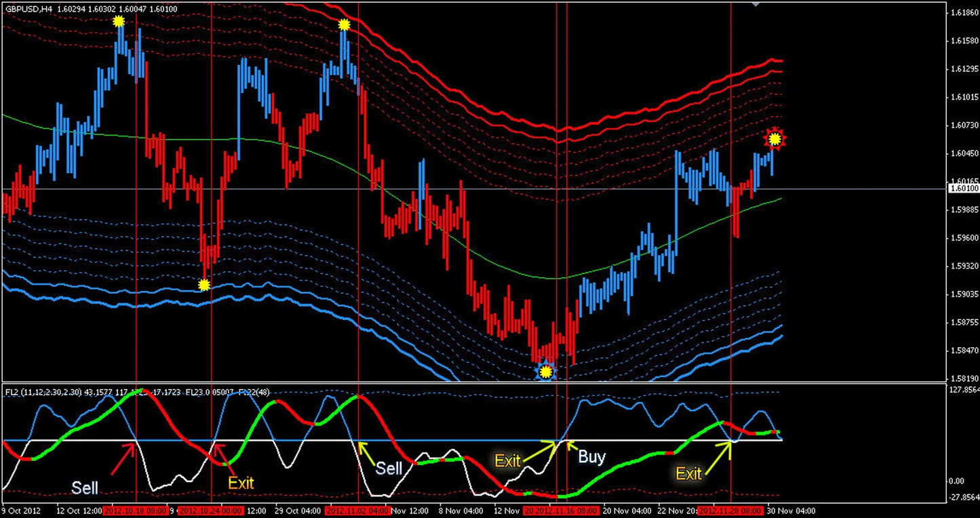Image resolution: width=980 pixels, height=518 pixels.
Task: Click the orange Exit label near 24 Oct
Action: 241,483
